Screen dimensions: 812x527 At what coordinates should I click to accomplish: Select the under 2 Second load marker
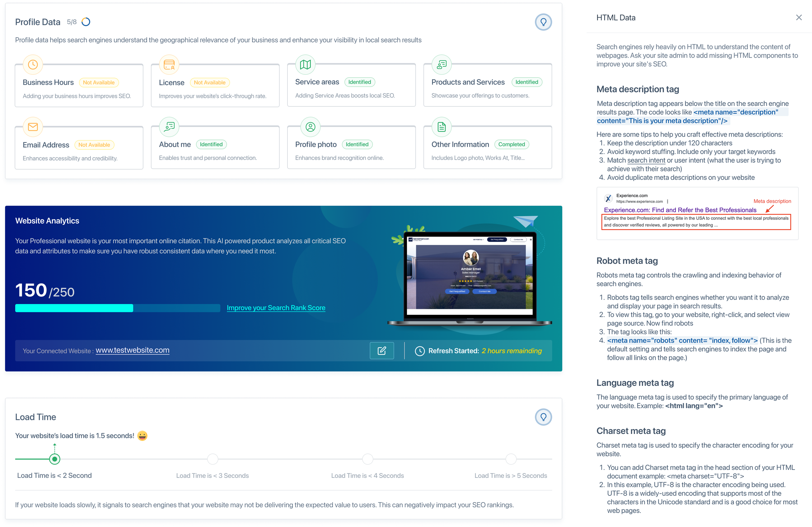(55, 459)
